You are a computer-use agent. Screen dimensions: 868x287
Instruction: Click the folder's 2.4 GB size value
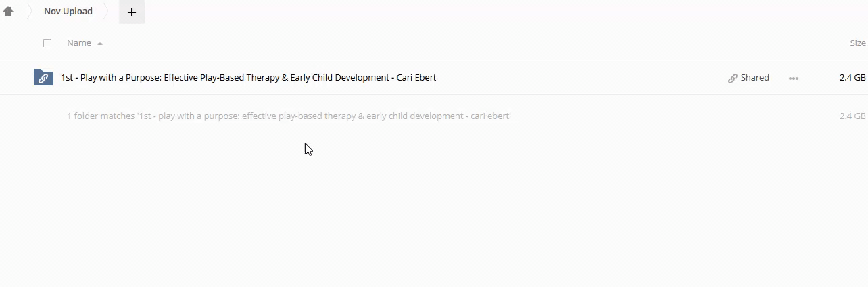click(852, 78)
